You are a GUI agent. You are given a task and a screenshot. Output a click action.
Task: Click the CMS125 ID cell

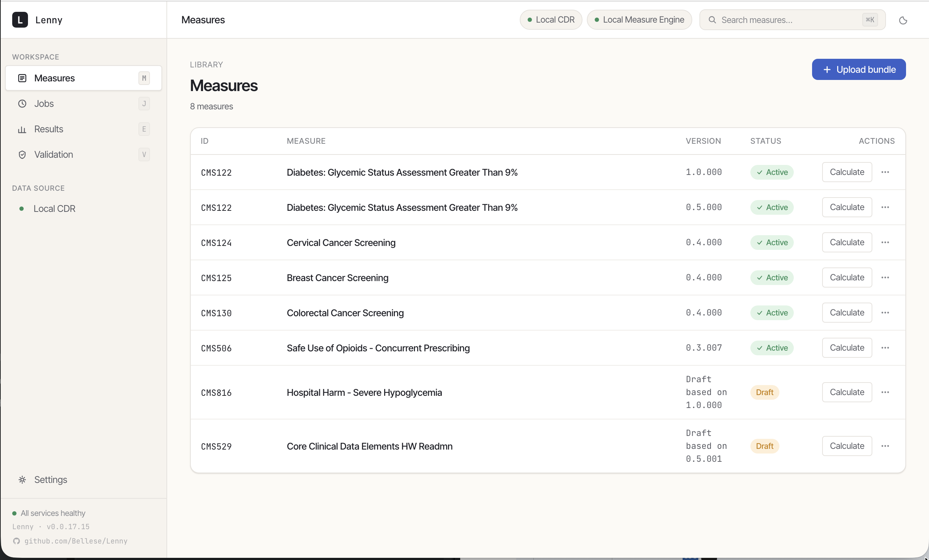(216, 278)
